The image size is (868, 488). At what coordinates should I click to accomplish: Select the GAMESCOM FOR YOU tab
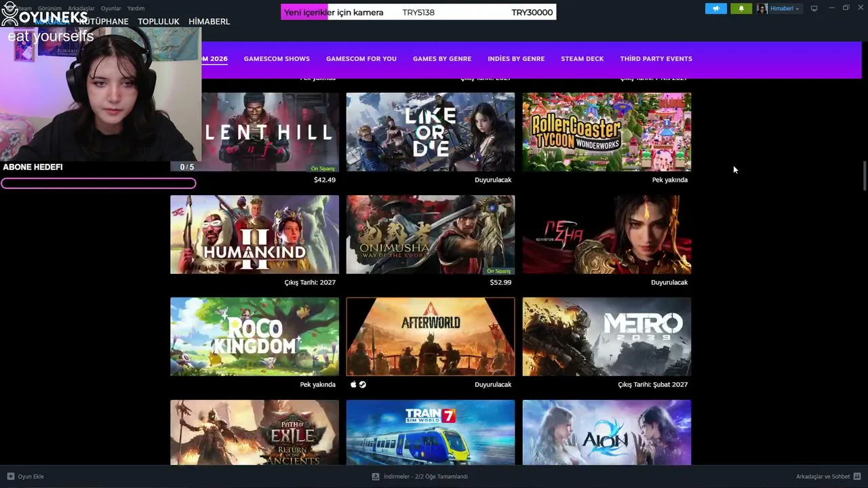click(x=361, y=59)
